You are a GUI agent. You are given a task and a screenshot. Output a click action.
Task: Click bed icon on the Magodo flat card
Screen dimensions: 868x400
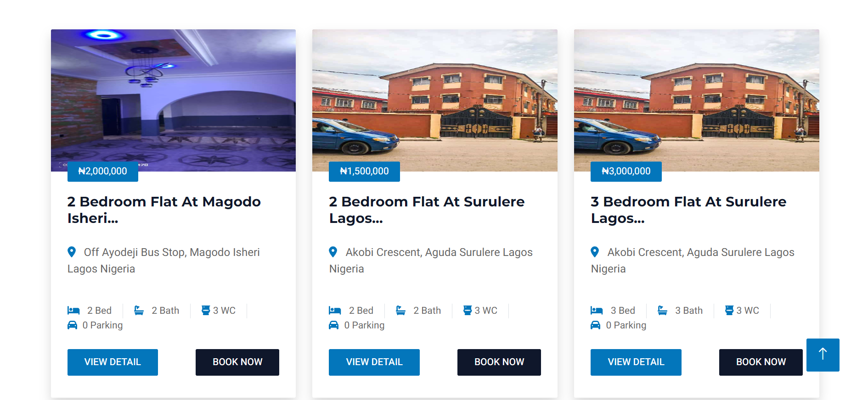pyautogui.click(x=73, y=311)
